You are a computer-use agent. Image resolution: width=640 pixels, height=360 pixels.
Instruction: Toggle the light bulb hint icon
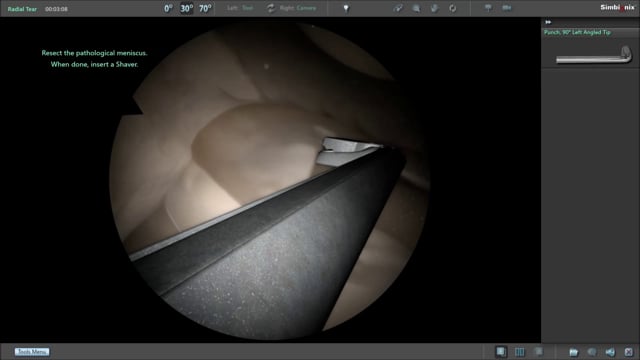pos(346,8)
